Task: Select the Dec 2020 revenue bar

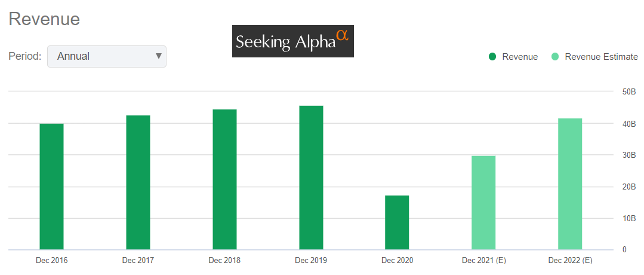Action: [397, 222]
